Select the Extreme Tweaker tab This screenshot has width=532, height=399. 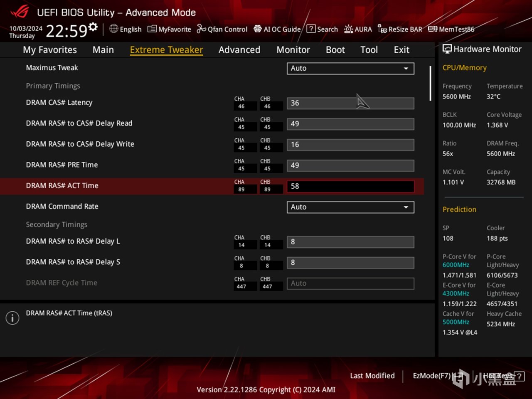coord(166,50)
